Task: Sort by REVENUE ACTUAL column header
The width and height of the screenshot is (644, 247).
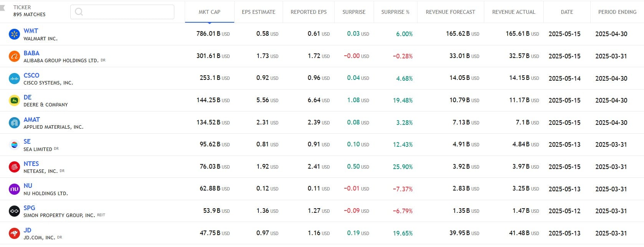Action: pos(513,12)
